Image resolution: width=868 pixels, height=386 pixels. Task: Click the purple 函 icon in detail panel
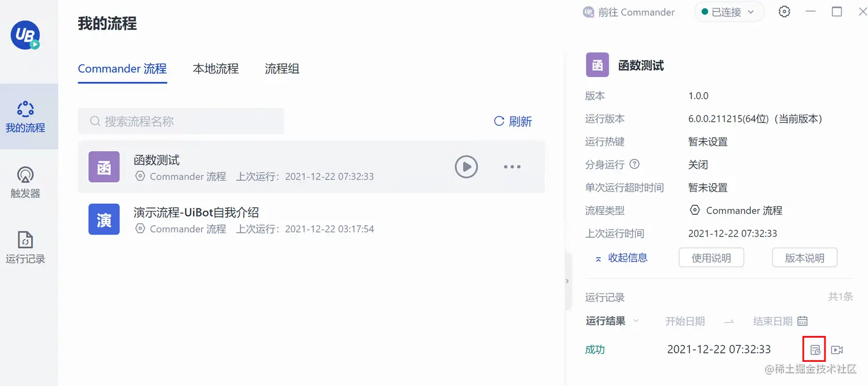(597, 65)
